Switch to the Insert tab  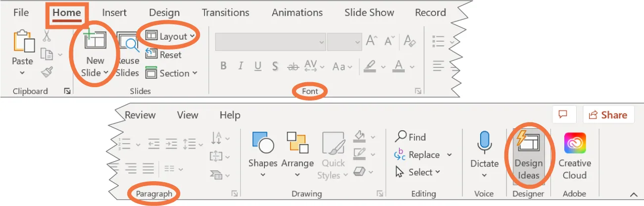coord(114,12)
